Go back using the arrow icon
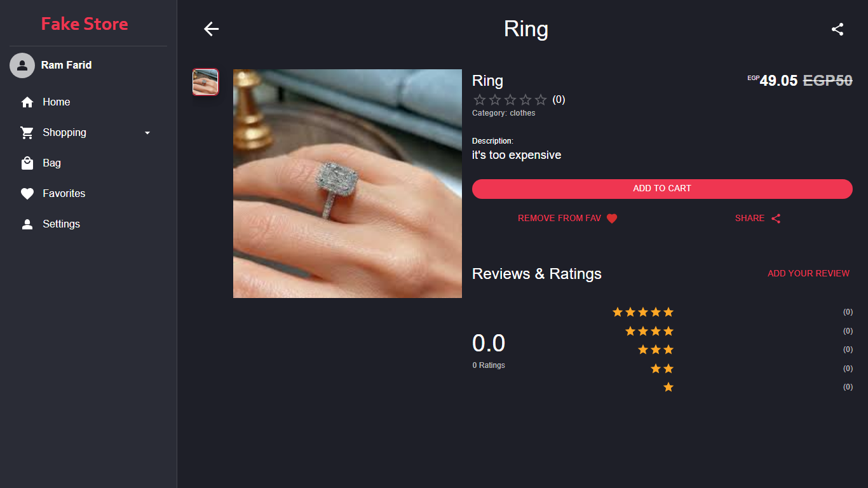This screenshot has width=868, height=488. point(211,29)
